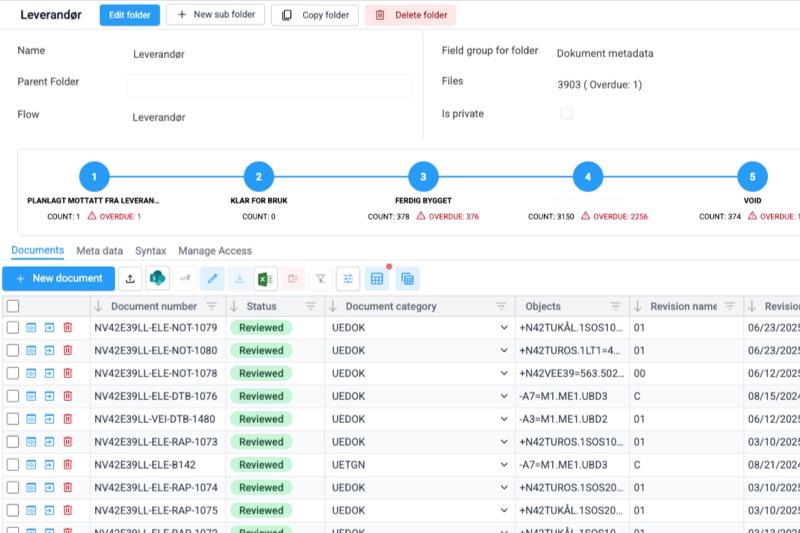Expand category dropdown for NV42E39LL-ELE-NOT-1080
The height and width of the screenshot is (533, 800).
point(504,350)
